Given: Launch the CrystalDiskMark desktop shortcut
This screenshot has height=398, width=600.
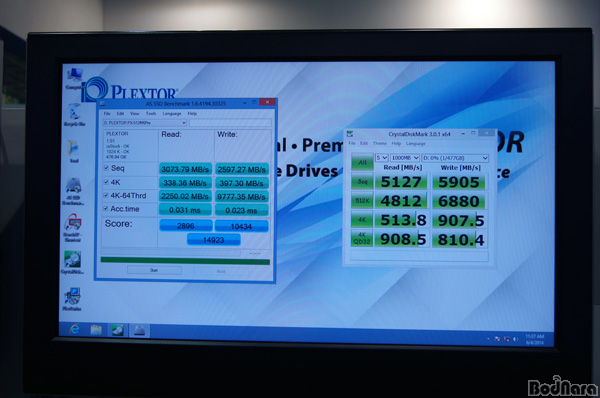Looking at the screenshot, I should (x=72, y=262).
